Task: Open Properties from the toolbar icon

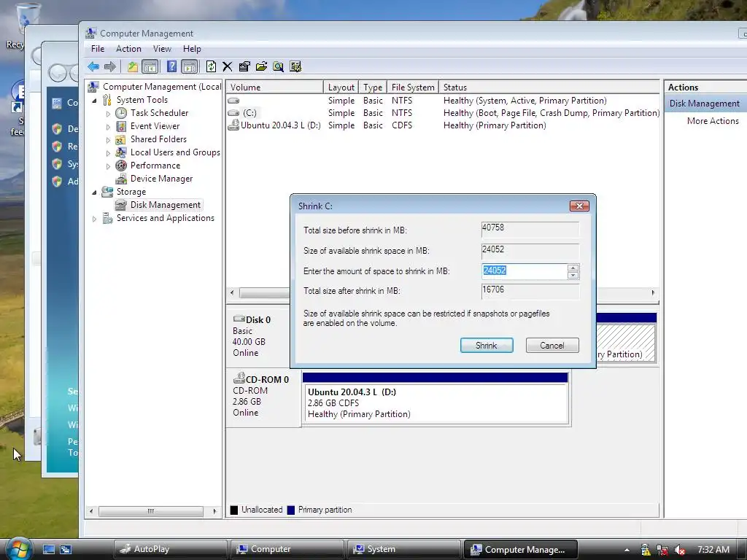Action: [244, 66]
